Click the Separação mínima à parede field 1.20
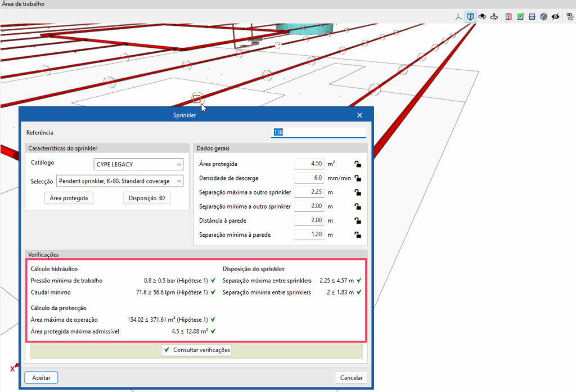 tap(309, 235)
